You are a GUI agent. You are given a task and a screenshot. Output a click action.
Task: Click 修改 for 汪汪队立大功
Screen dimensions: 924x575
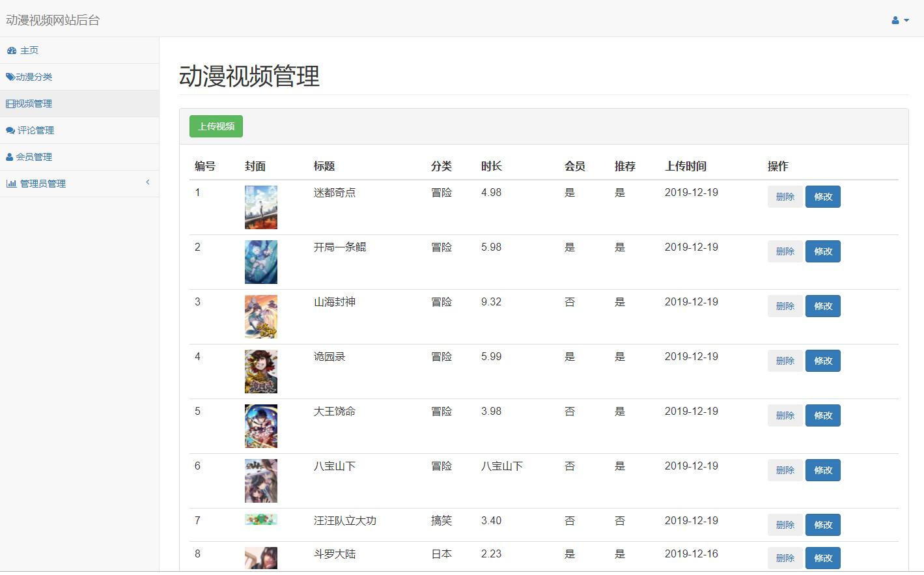822,524
